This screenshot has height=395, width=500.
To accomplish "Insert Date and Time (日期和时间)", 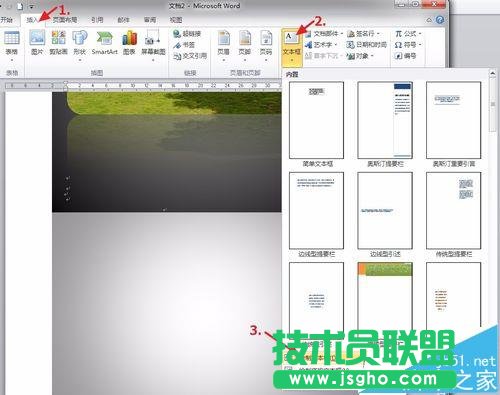I will 367,45.
